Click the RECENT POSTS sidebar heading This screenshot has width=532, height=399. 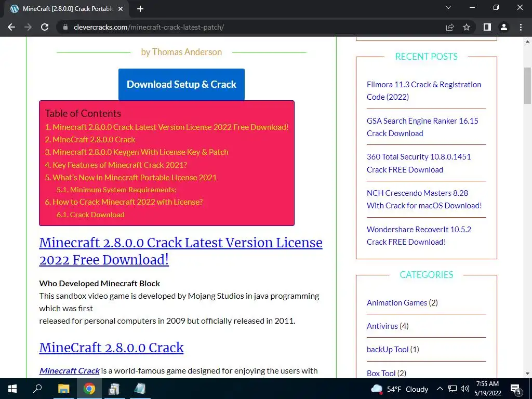[x=427, y=56]
